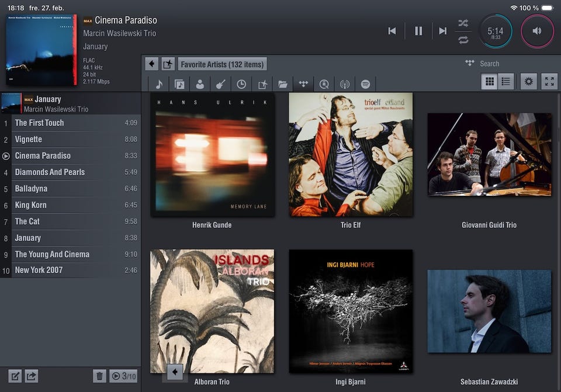Open the TIDAL streaming icon in toolbar
Screen dimensions: 561x392
pos(303,84)
